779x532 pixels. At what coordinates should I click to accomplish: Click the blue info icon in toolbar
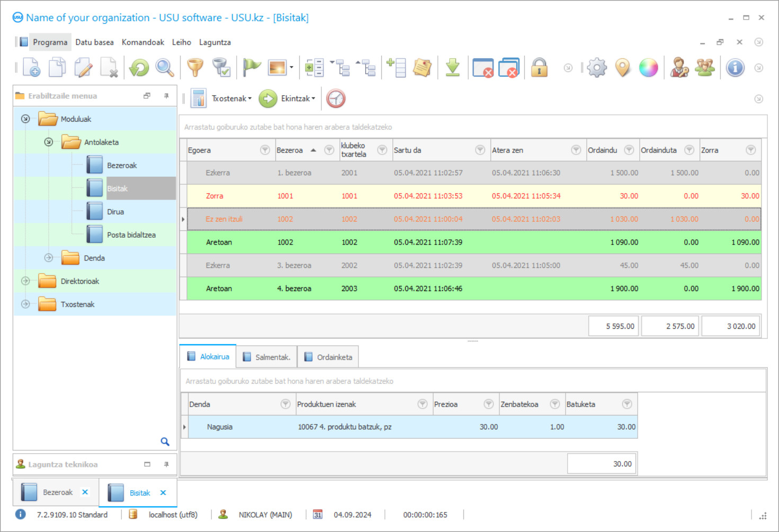[735, 68]
